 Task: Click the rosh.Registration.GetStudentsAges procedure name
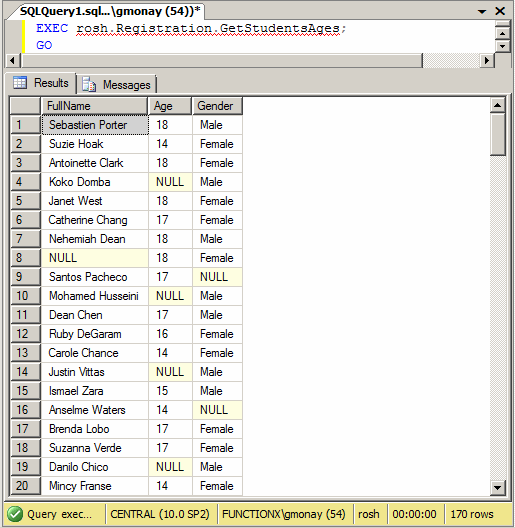[x=208, y=28]
